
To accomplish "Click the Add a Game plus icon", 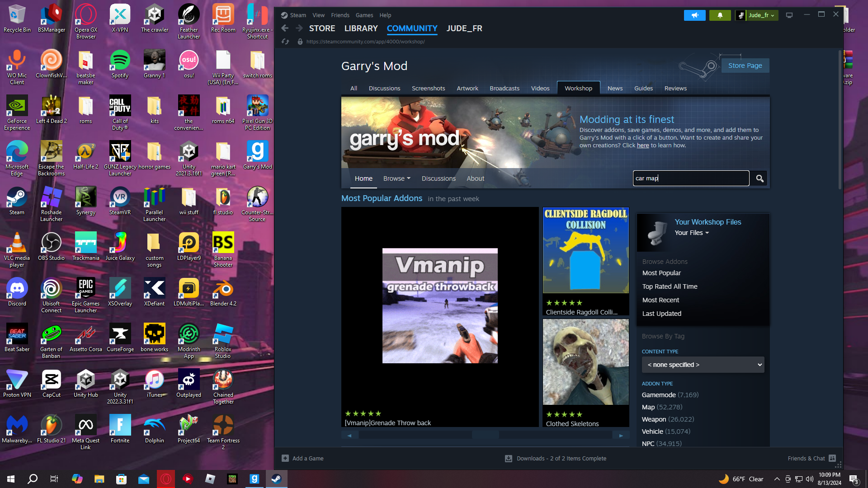I will coord(285,458).
